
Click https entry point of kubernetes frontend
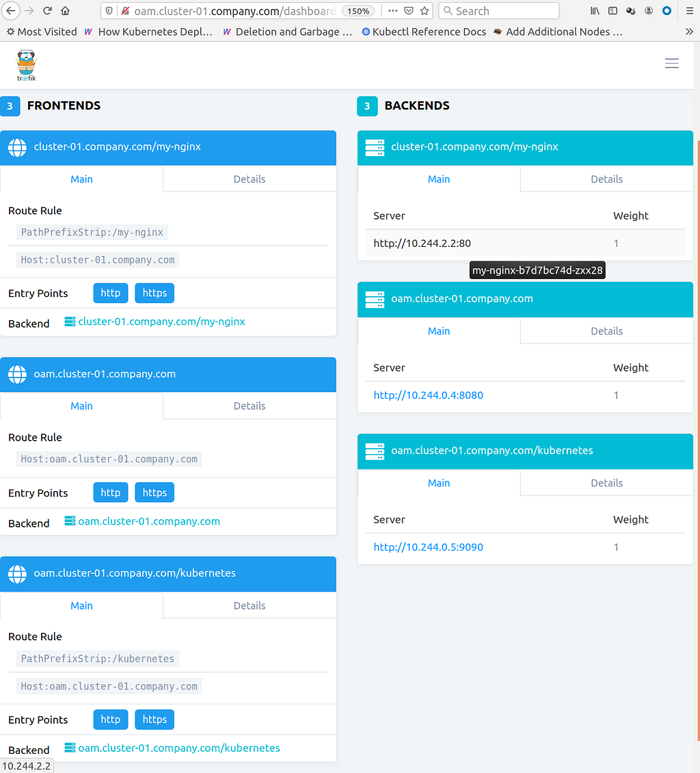pos(154,719)
